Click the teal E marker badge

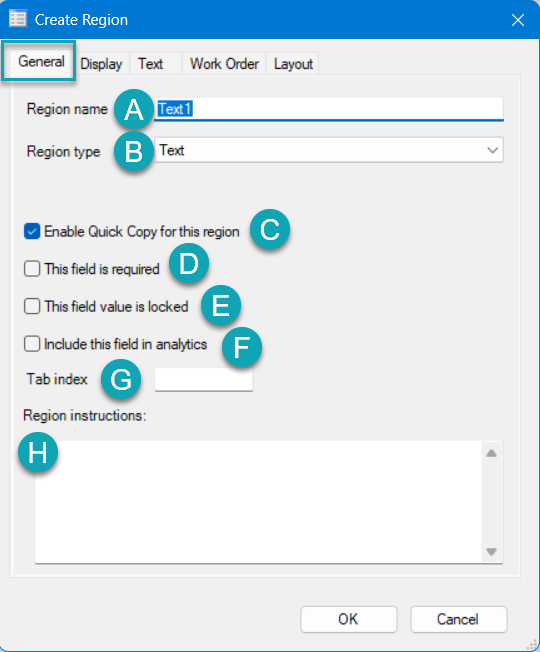[221, 306]
